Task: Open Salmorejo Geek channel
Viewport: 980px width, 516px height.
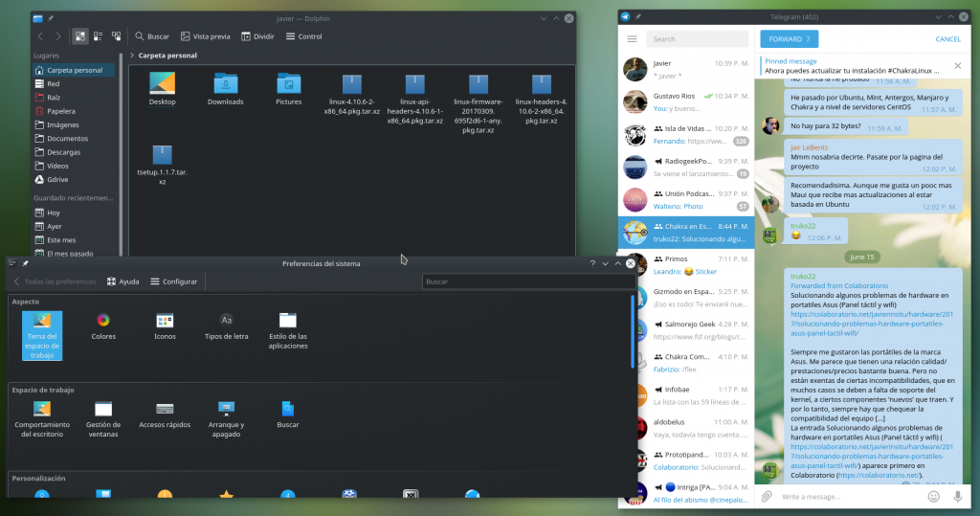Action: (696, 330)
